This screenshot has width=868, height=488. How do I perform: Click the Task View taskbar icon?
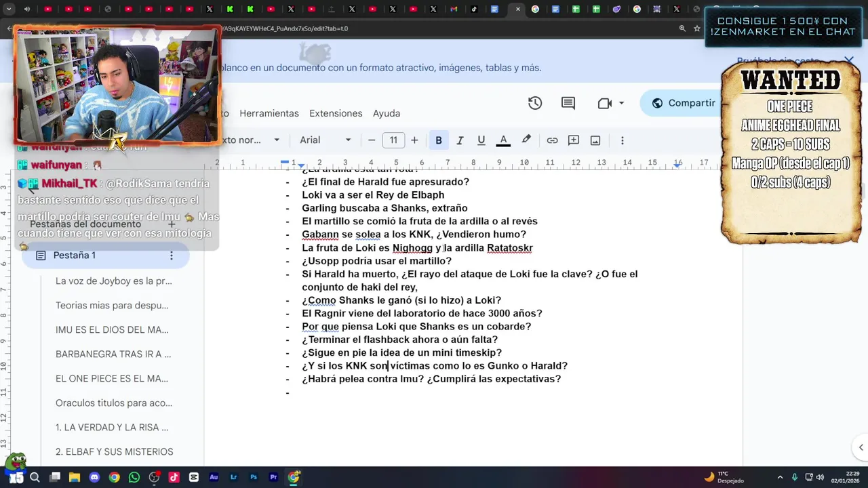click(55, 477)
